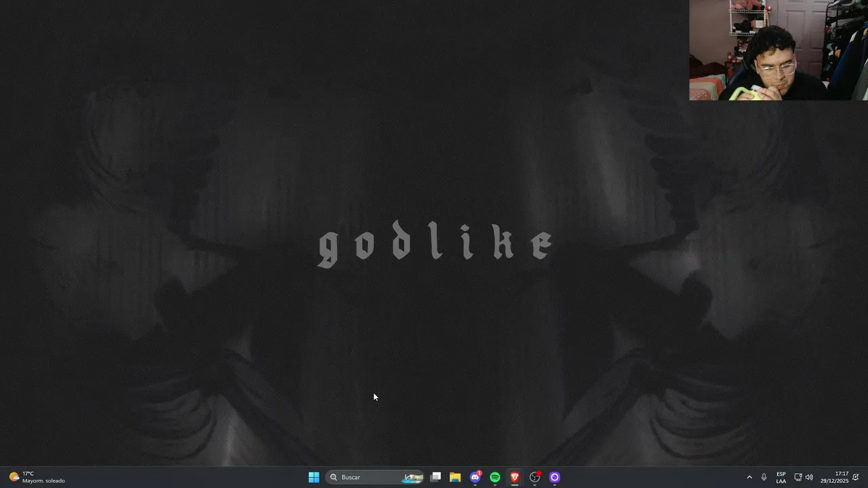
Task: Click the webcam overlay thumbnail
Action: [778, 50]
